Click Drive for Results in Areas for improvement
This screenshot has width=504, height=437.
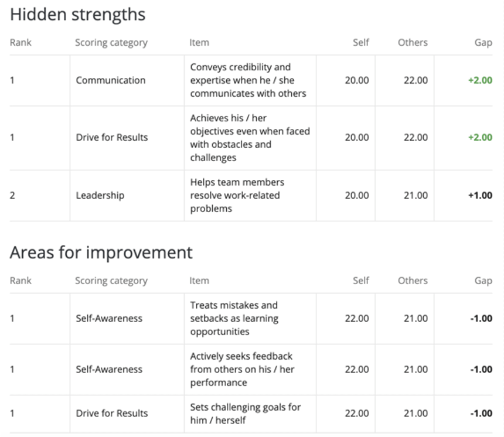(x=111, y=414)
